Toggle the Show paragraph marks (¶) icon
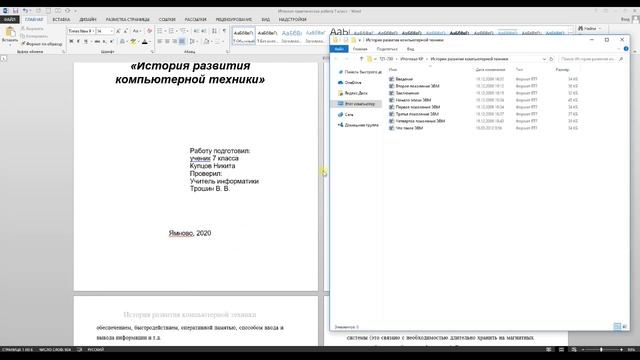 224,31
